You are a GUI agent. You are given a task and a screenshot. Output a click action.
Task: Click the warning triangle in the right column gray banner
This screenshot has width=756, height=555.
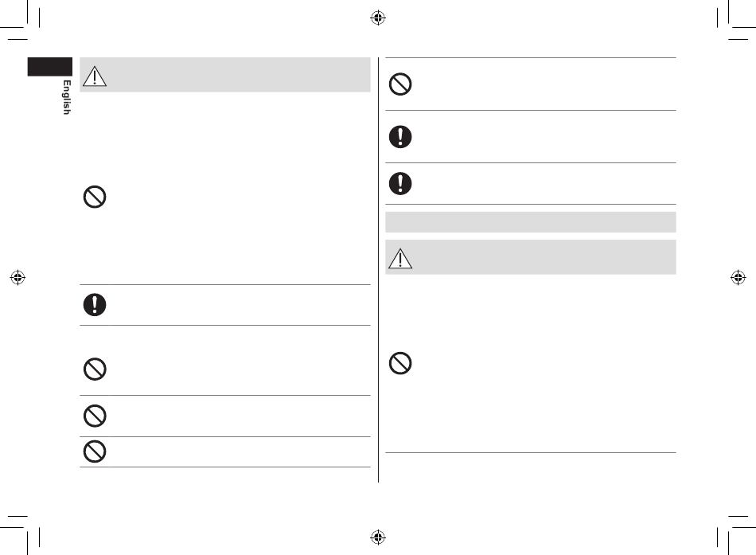click(400, 258)
